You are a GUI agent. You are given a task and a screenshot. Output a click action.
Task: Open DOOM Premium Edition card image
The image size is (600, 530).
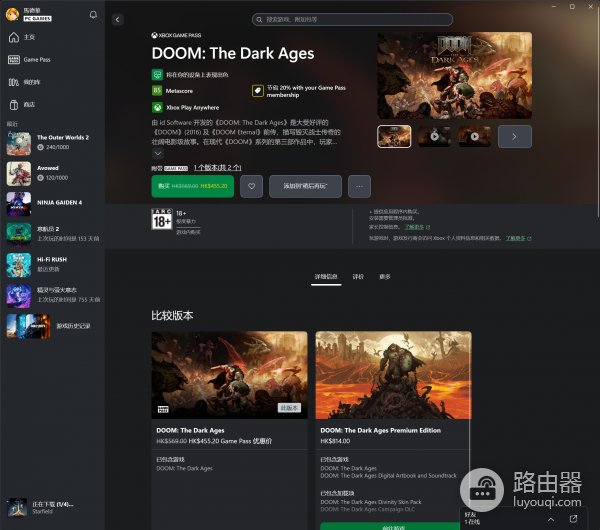(393, 375)
